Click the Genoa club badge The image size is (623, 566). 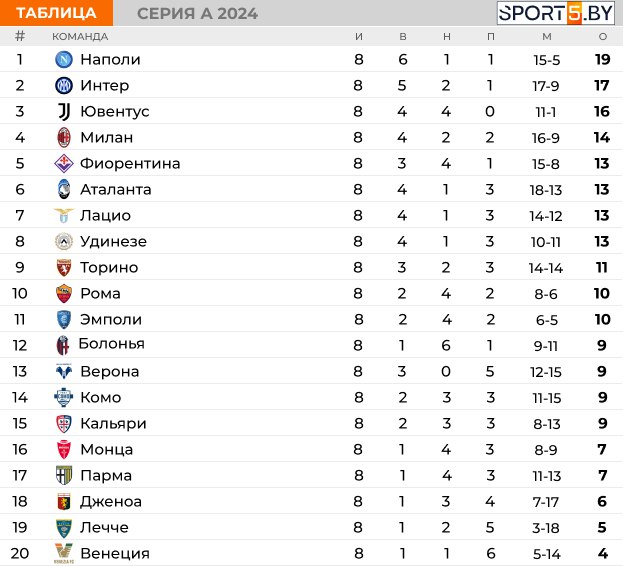[64, 501]
